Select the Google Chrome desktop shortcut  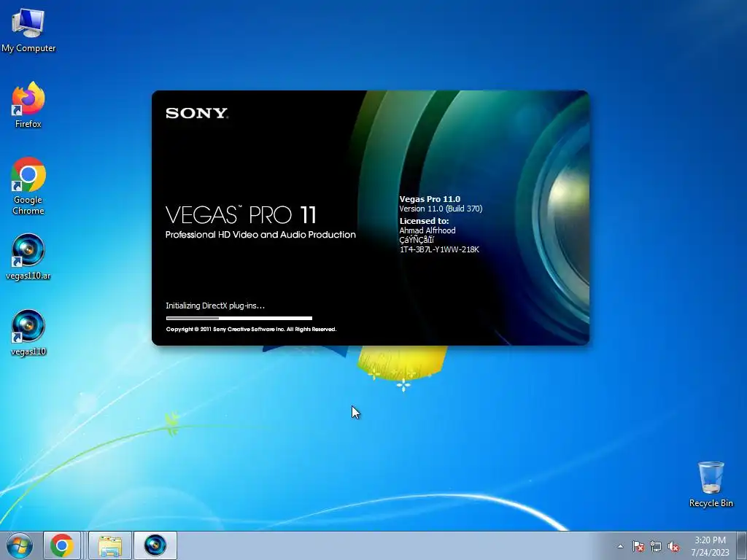coord(28,186)
